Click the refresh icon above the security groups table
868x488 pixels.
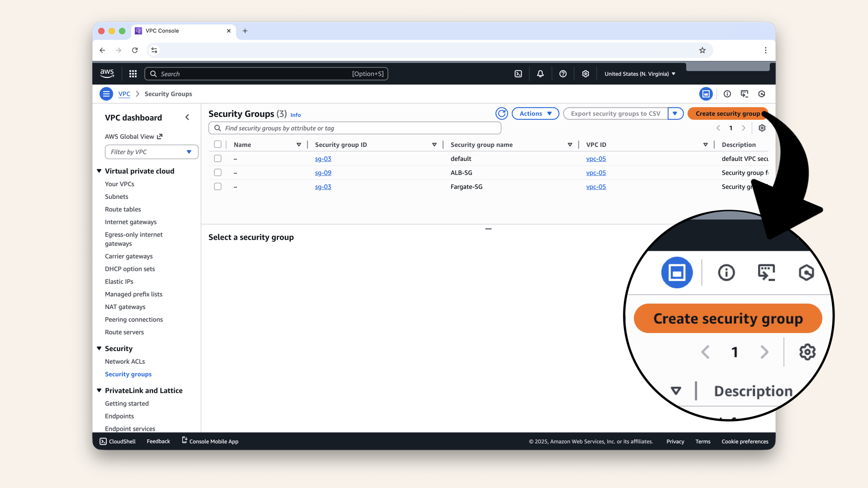coord(502,113)
